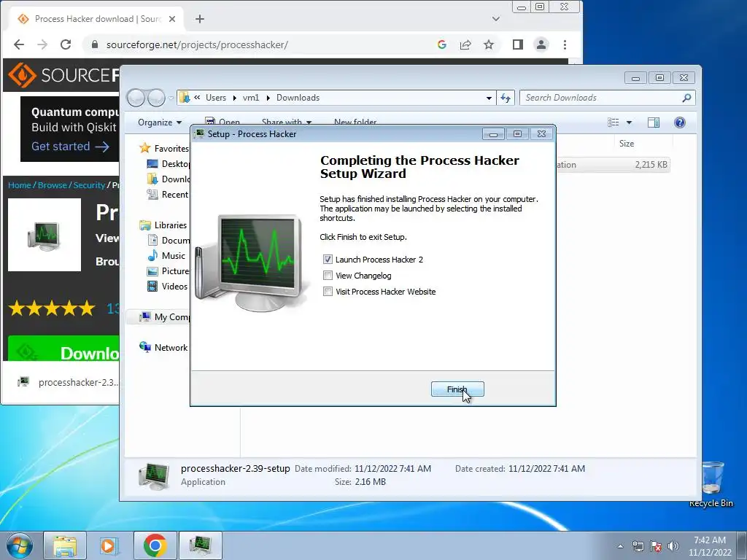Viewport: 747px width, 560px height.
Task: Open a new Chrome tab with plus
Action: click(x=200, y=19)
